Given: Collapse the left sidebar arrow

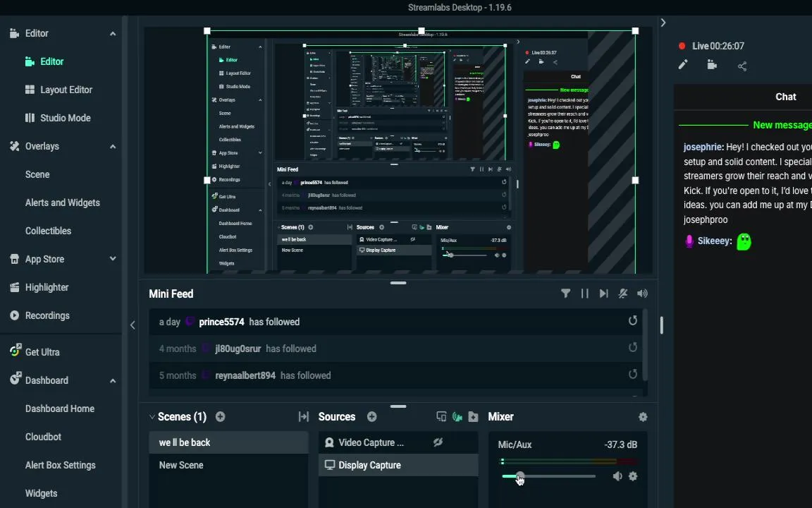Looking at the screenshot, I should coord(133,325).
